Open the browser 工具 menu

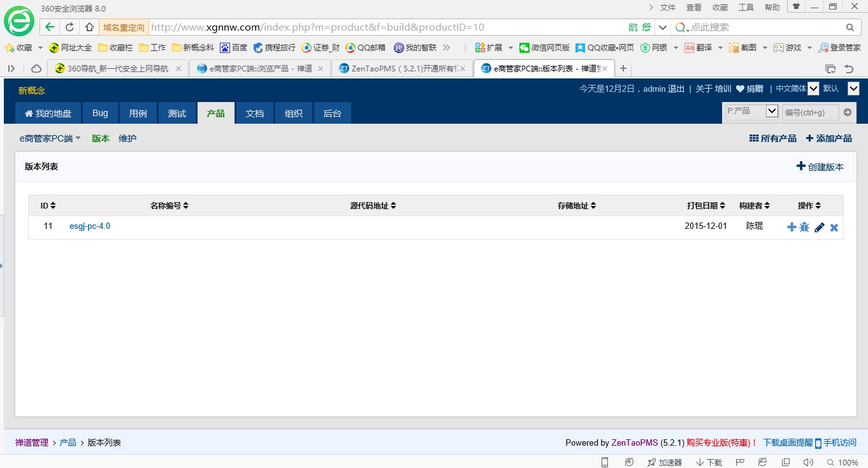[x=746, y=8]
